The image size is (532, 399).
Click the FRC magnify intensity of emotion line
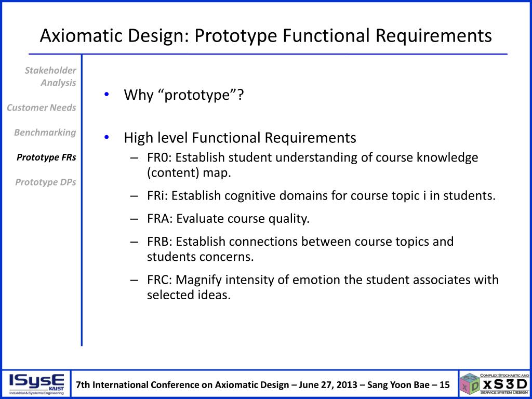(323, 287)
